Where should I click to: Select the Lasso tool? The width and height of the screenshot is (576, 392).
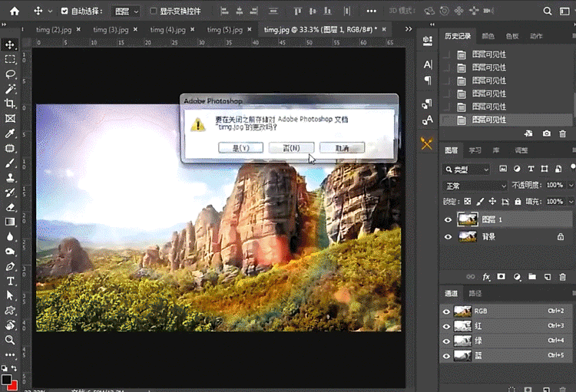coord(10,74)
